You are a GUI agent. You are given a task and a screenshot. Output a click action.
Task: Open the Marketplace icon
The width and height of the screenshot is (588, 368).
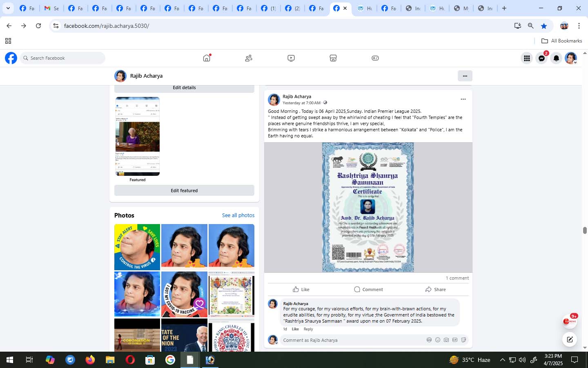[x=333, y=58]
